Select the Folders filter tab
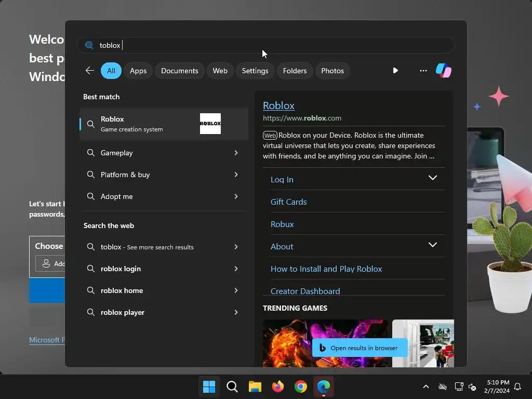The image size is (532, 399). [x=295, y=71]
